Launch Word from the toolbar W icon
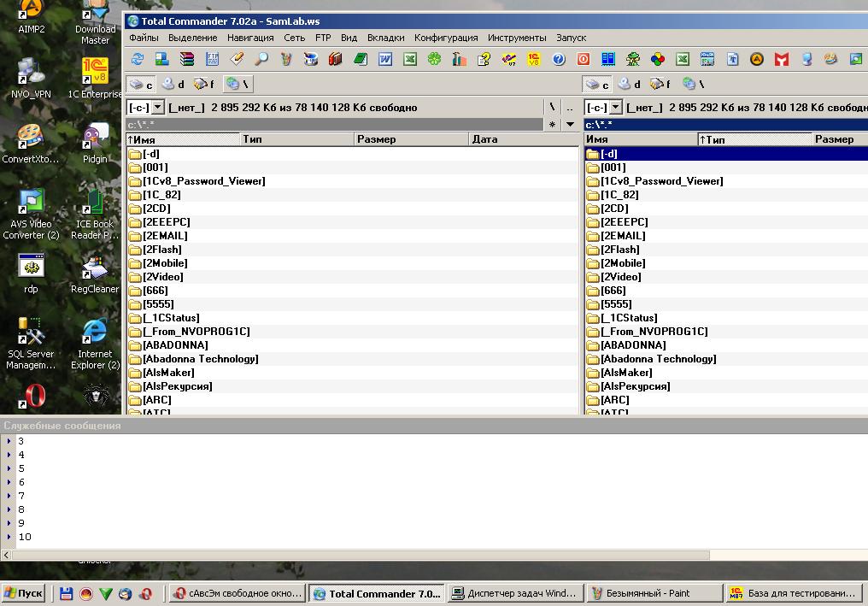 click(384, 59)
